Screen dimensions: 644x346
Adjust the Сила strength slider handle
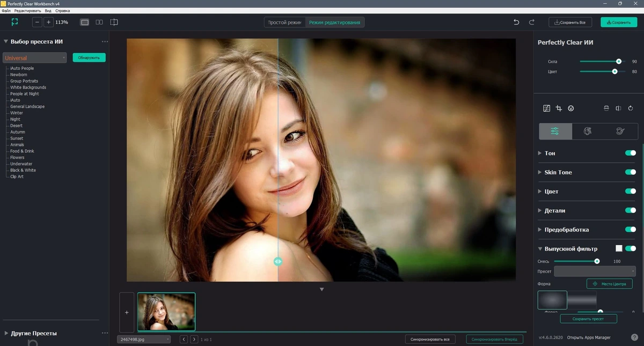tap(619, 62)
